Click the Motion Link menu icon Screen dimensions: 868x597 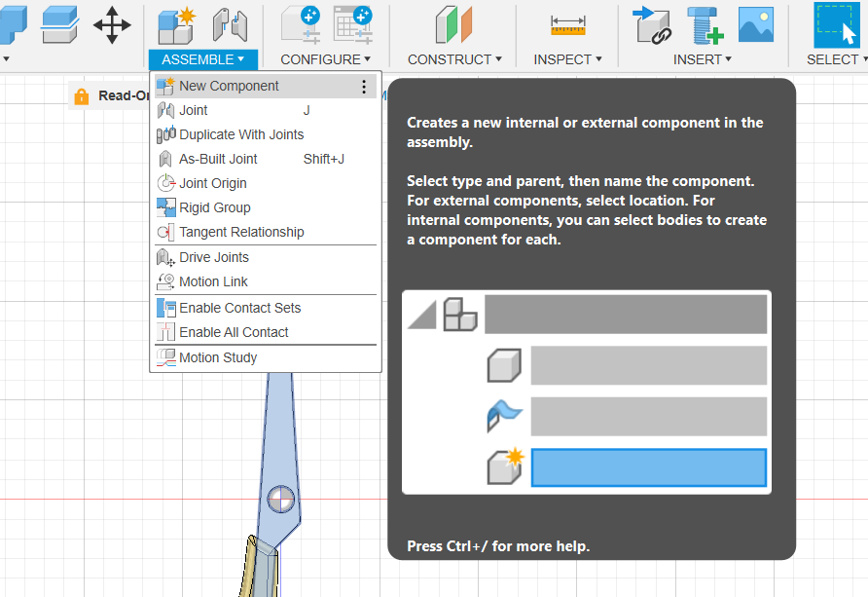tap(165, 281)
